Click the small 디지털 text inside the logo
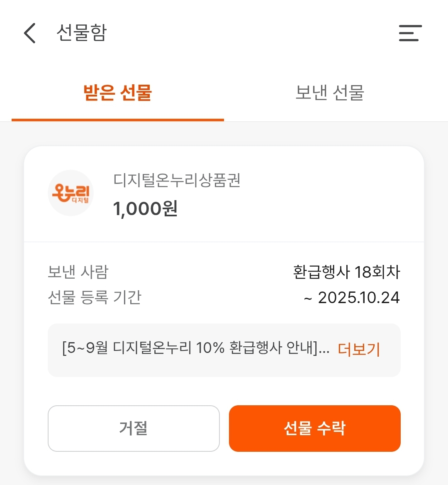The height and width of the screenshot is (485, 448). click(x=80, y=201)
